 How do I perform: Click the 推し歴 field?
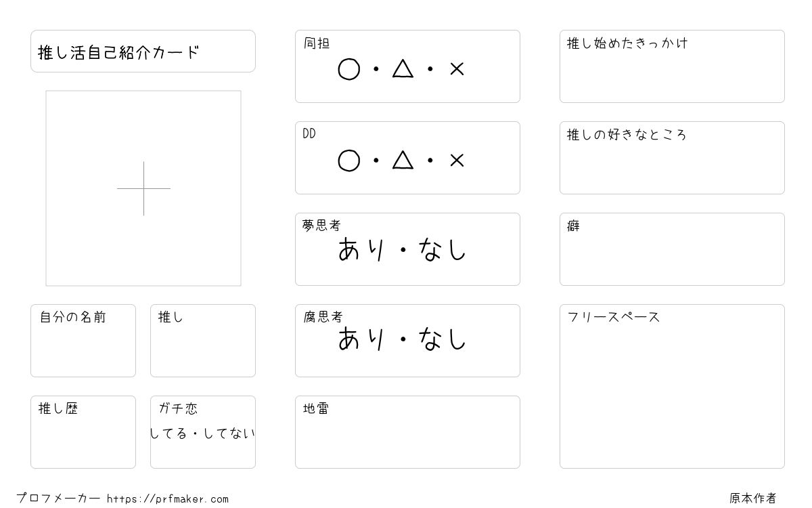[x=83, y=432]
